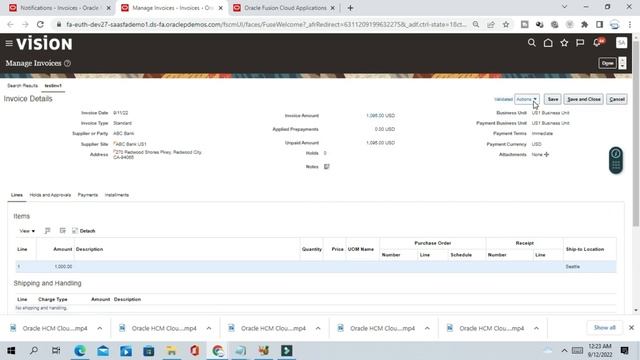This screenshot has width=640, height=360.
Task: Open the View menu in Items
Action: [27, 231]
